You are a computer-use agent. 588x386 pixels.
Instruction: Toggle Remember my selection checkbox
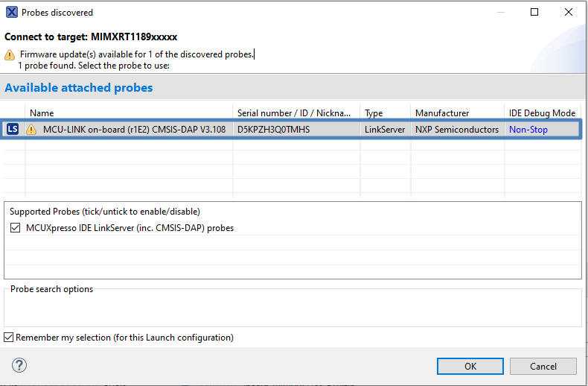[9, 338]
